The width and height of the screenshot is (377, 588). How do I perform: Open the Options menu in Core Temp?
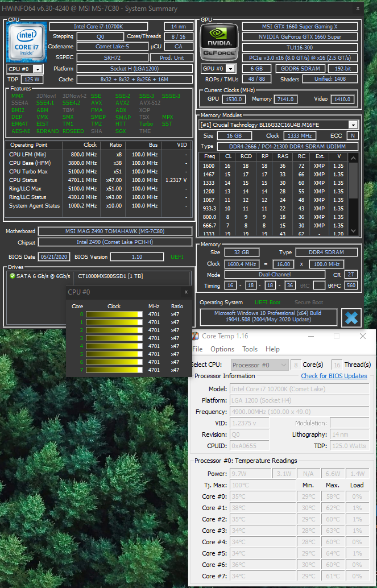(222, 349)
